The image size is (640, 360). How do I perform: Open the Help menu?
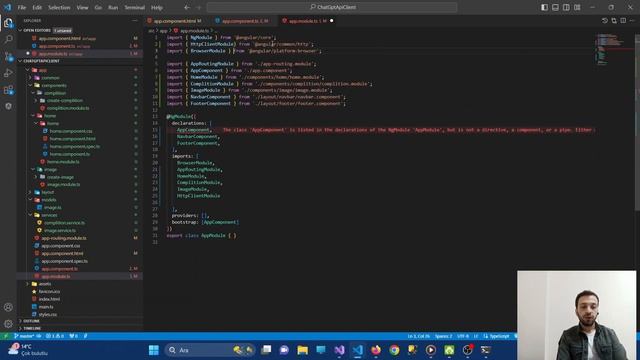[157, 7]
